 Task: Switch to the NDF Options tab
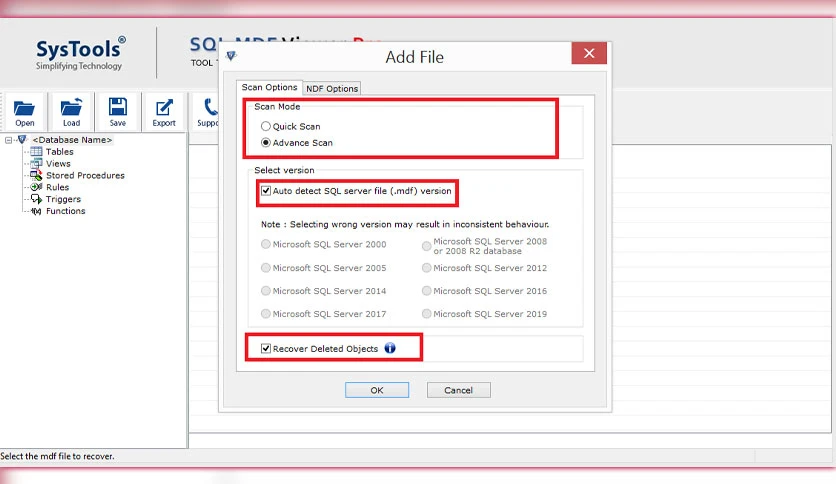click(x=332, y=88)
